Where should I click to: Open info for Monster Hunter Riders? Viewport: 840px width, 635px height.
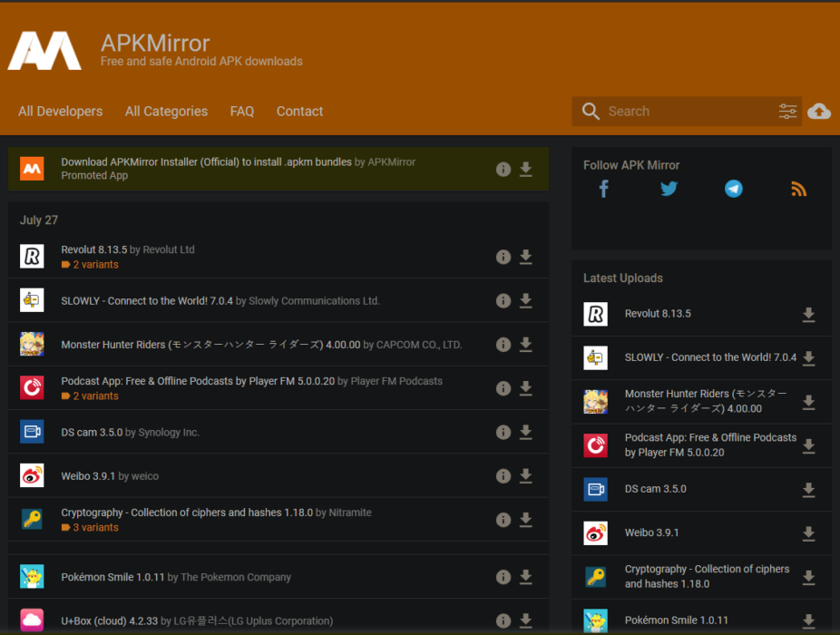tap(503, 344)
